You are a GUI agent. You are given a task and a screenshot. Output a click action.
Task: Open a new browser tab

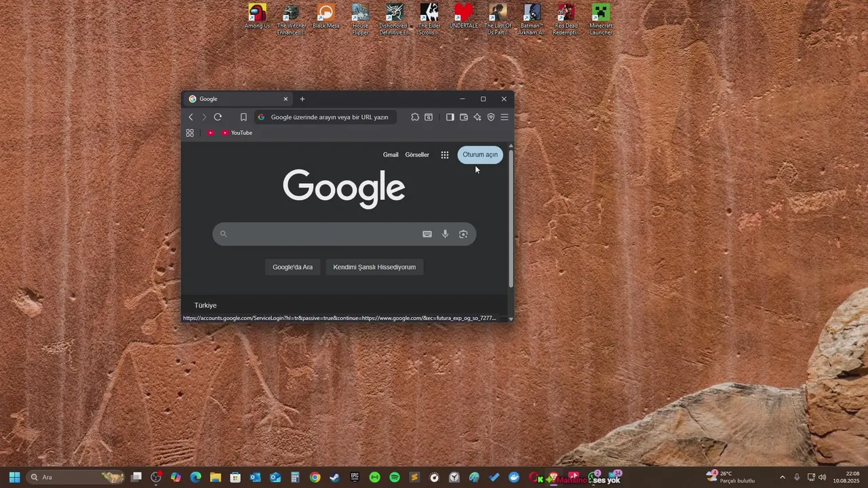tap(302, 99)
